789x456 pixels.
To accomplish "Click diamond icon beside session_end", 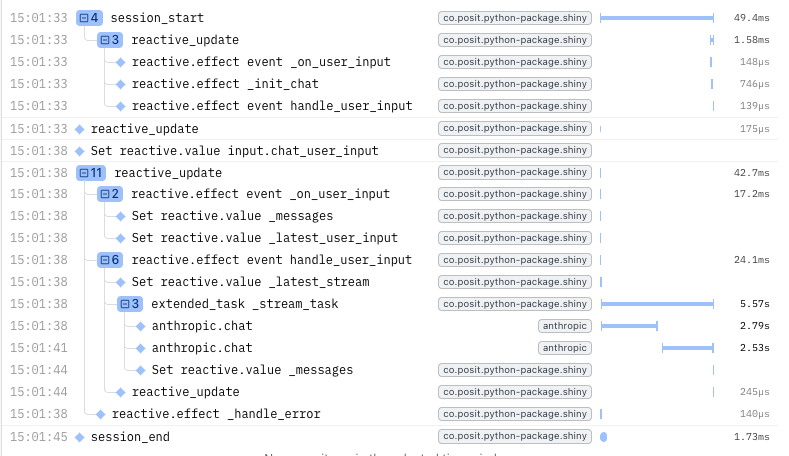I will (x=80, y=437).
